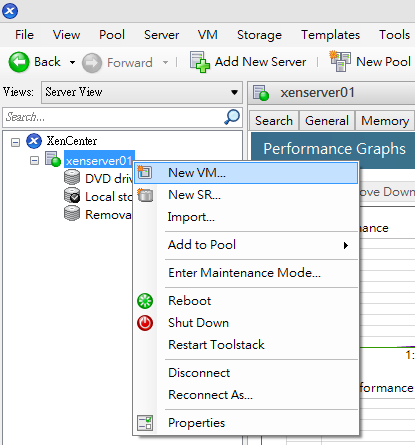Viewport: 415px width, 445px height.
Task: Click the search magnifier icon
Action: point(232,117)
